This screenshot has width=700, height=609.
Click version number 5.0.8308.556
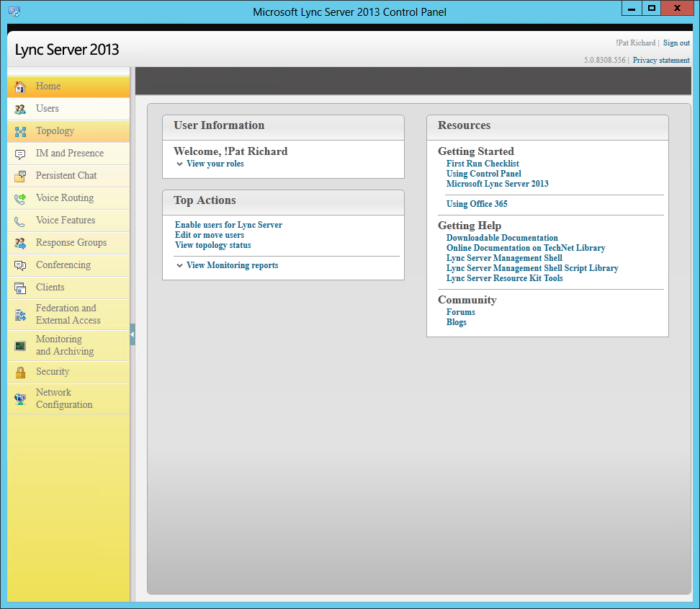605,60
